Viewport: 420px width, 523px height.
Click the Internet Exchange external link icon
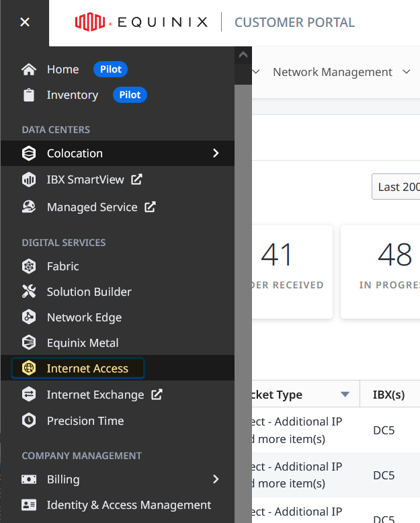(157, 395)
